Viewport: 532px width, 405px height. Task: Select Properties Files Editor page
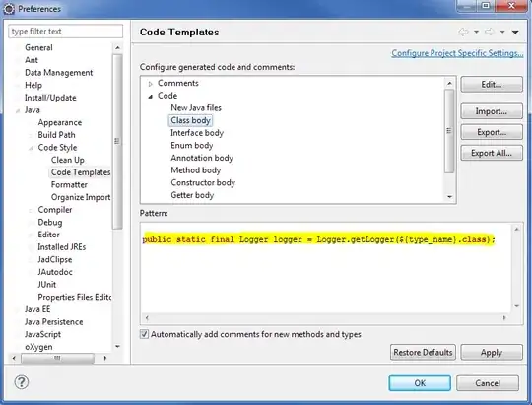pyautogui.click(x=75, y=297)
